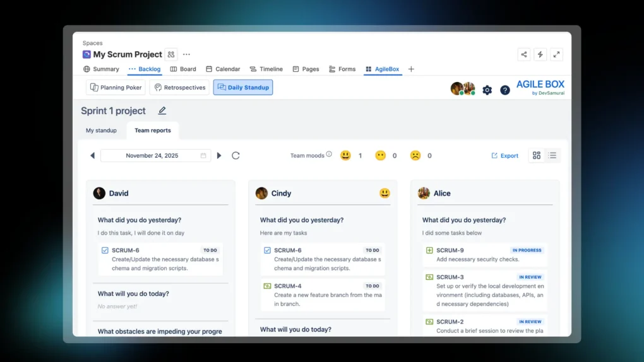Switch to grid view layout
The height and width of the screenshot is (362, 644).
[537, 156]
